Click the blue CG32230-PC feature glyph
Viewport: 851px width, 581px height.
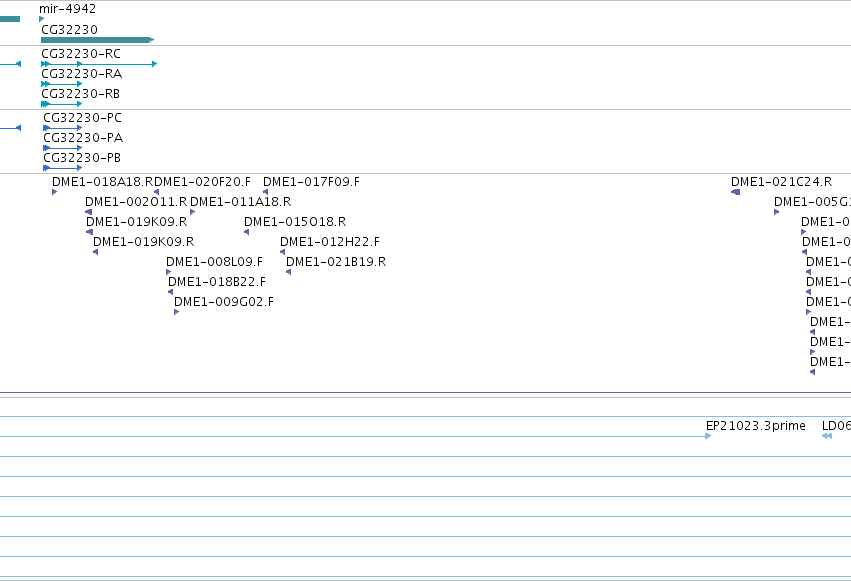(x=63, y=128)
